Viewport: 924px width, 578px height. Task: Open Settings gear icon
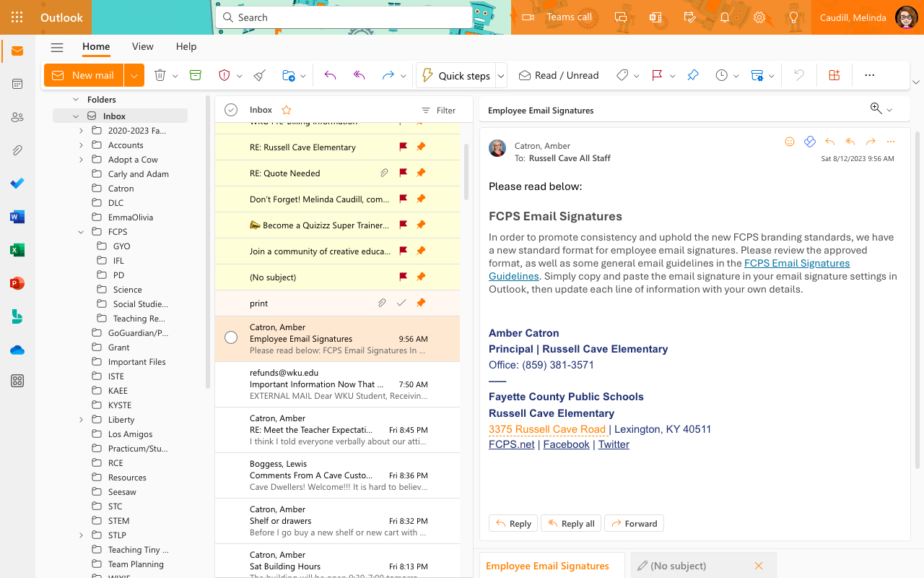(x=759, y=17)
